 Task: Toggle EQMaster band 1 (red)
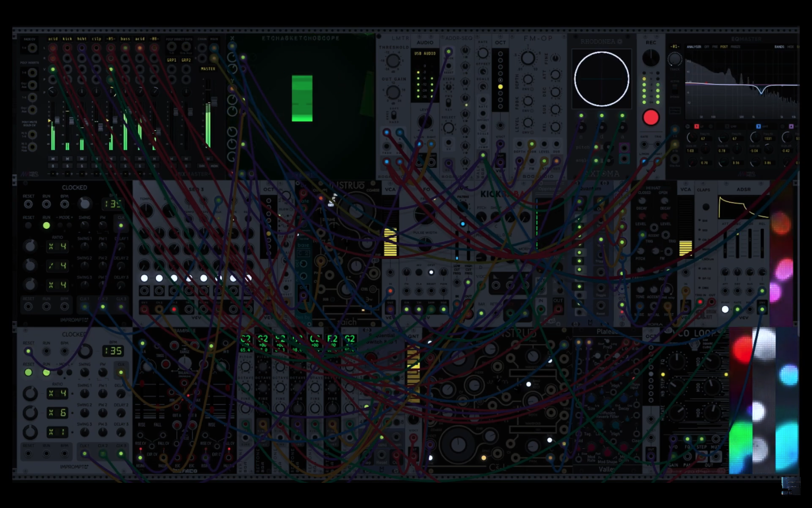(696, 126)
